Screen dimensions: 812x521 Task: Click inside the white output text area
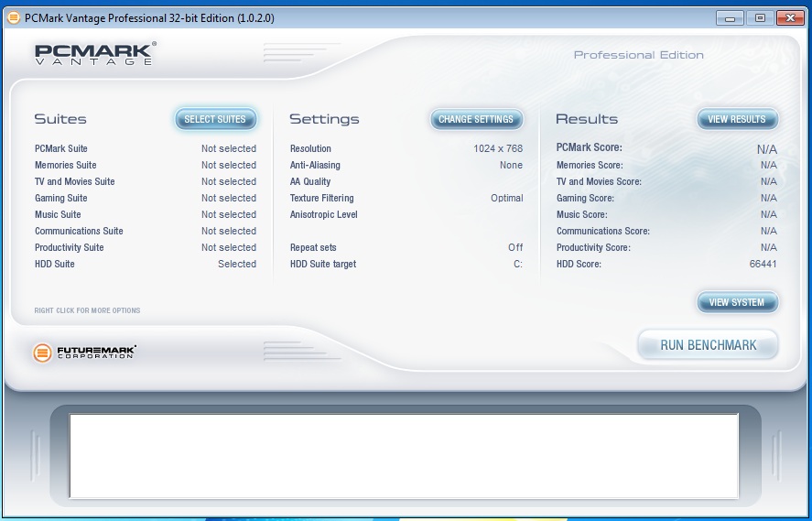404,456
